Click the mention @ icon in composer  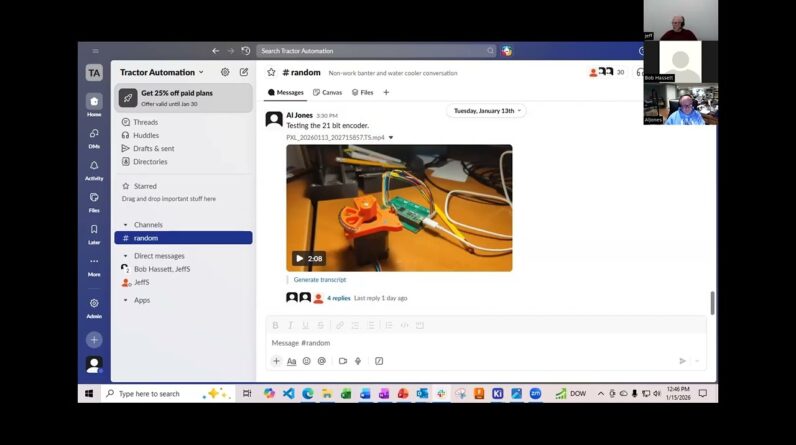click(x=321, y=361)
